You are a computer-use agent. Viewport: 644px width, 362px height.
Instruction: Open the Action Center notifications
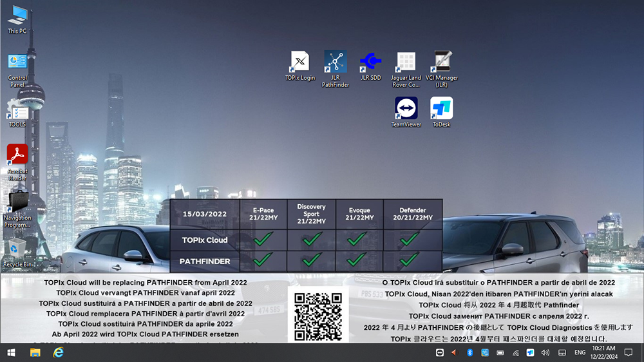pyautogui.click(x=629, y=352)
